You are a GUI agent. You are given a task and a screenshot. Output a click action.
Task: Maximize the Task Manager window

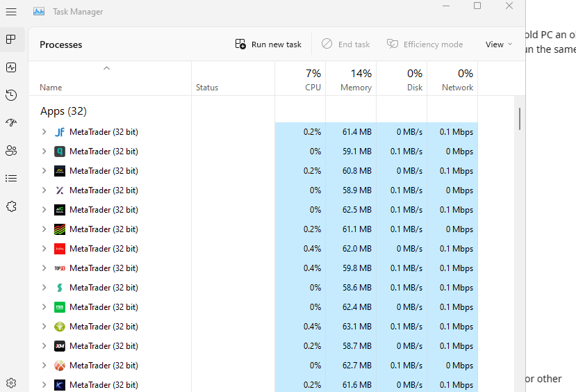(477, 6)
